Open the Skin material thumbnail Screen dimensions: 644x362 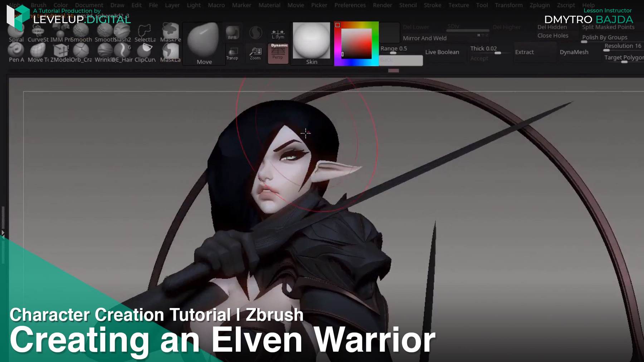click(x=311, y=44)
